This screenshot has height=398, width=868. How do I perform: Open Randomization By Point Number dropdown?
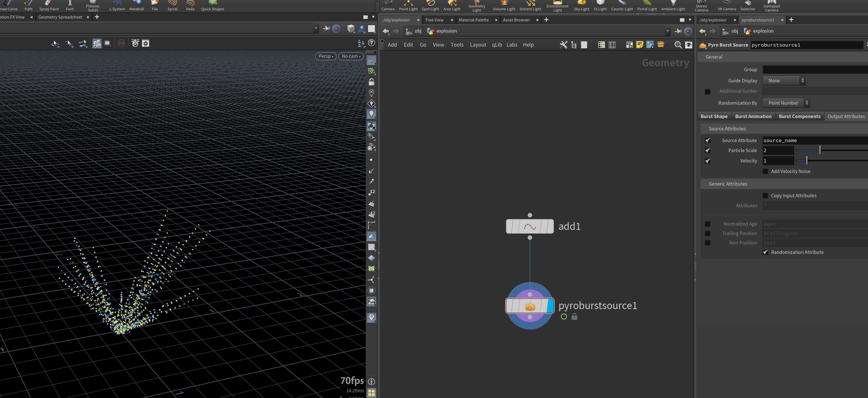coord(786,103)
